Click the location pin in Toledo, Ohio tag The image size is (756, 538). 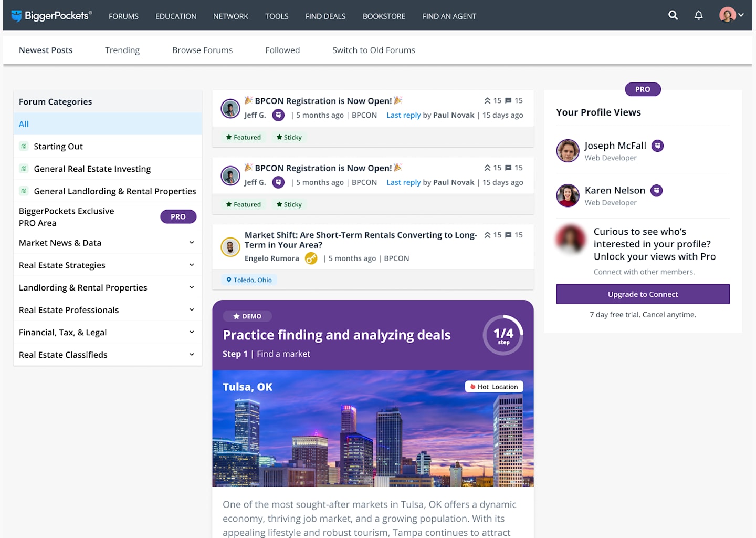(x=229, y=280)
